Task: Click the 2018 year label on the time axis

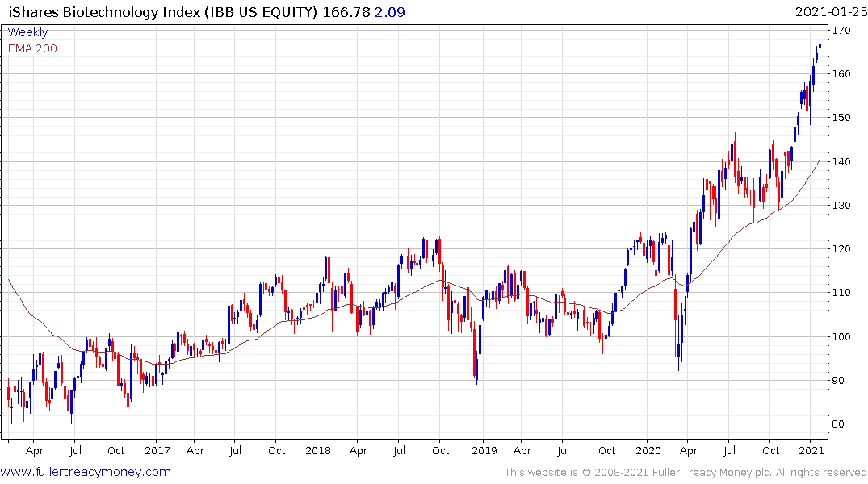Action: 318,451
